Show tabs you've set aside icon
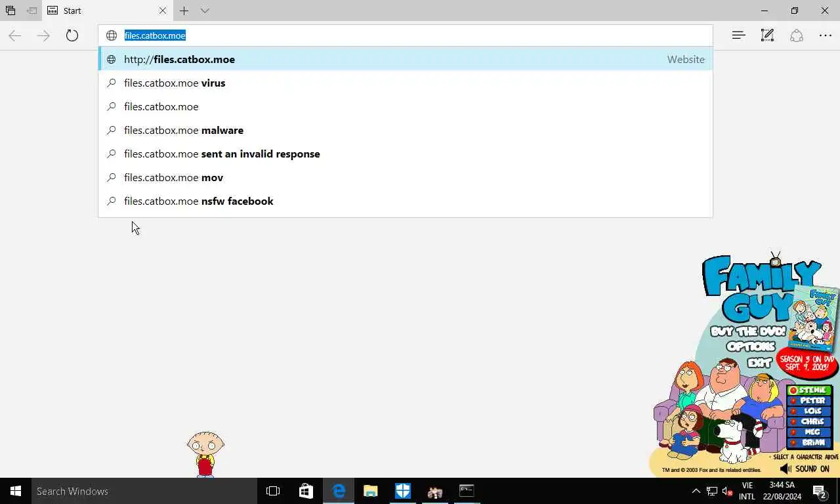Image resolution: width=840 pixels, height=504 pixels. [10, 10]
